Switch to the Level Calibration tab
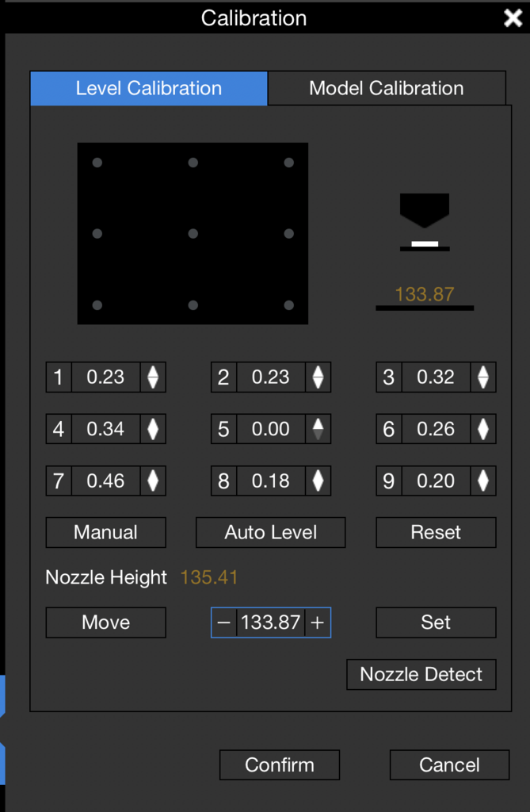Viewport: 530px width, 812px height. pyautogui.click(x=149, y=88)
